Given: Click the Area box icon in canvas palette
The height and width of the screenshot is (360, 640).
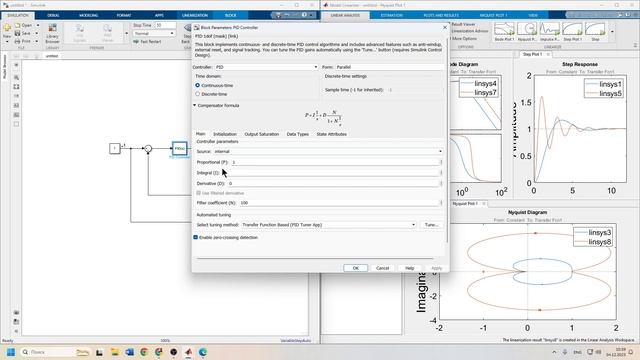Looking at the screenshot, I should click(x=16, y=124).
